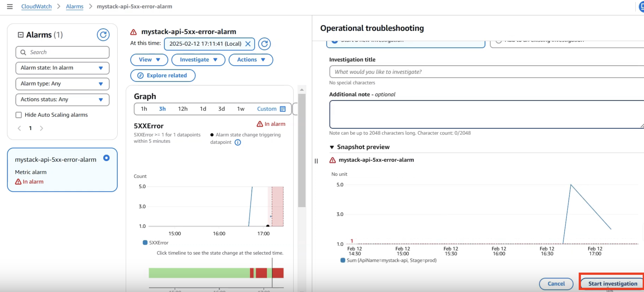
Task: Select the mystack-api-5xx-error-alarm radio button
Action: point(106,158)
